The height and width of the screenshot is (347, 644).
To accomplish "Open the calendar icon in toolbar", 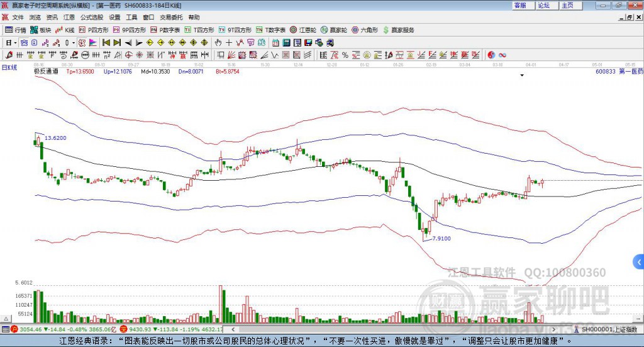I will click(x=275, y=43).
